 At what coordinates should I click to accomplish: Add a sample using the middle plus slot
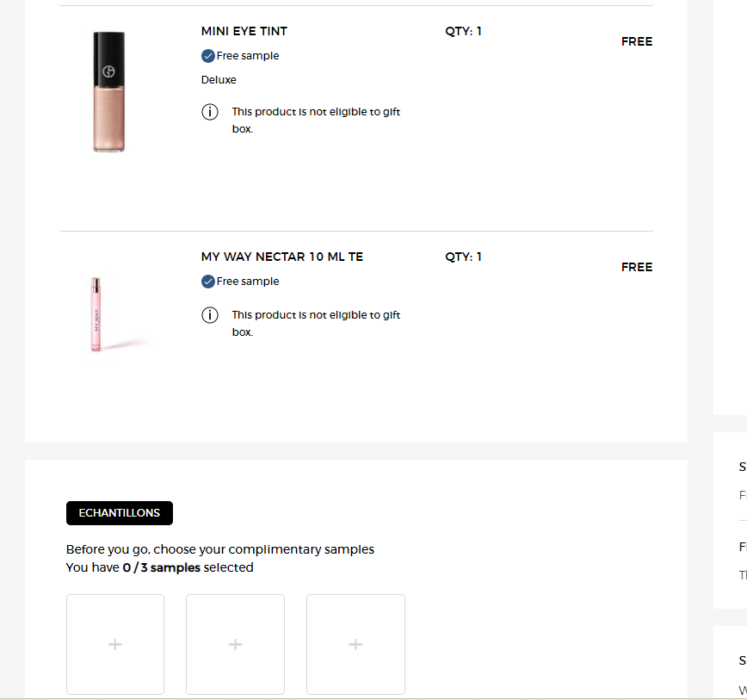tap(235, 644)
